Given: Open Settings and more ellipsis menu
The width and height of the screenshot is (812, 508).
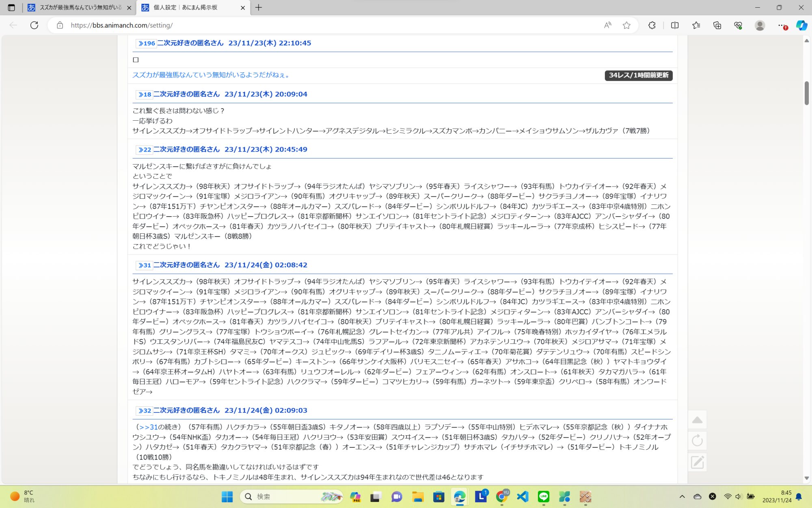Looking at the screenshot, I should tap(781, 25).
